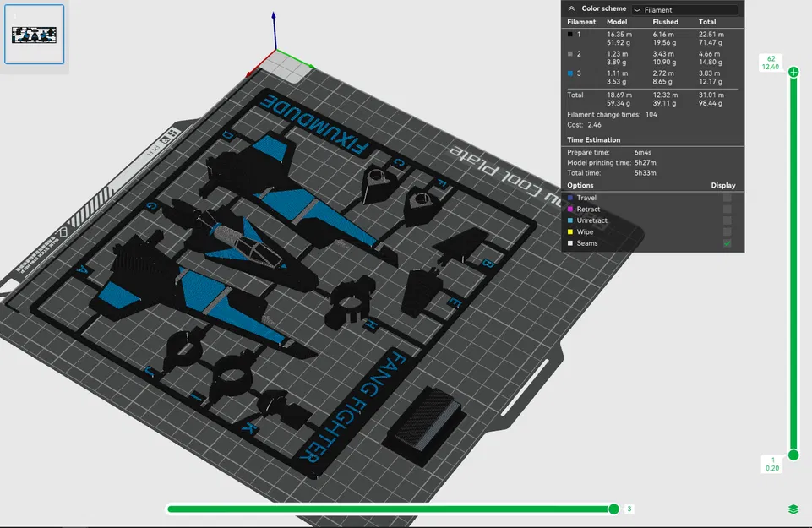Click filament 3 total length 3.83 m

click(709, 73)
